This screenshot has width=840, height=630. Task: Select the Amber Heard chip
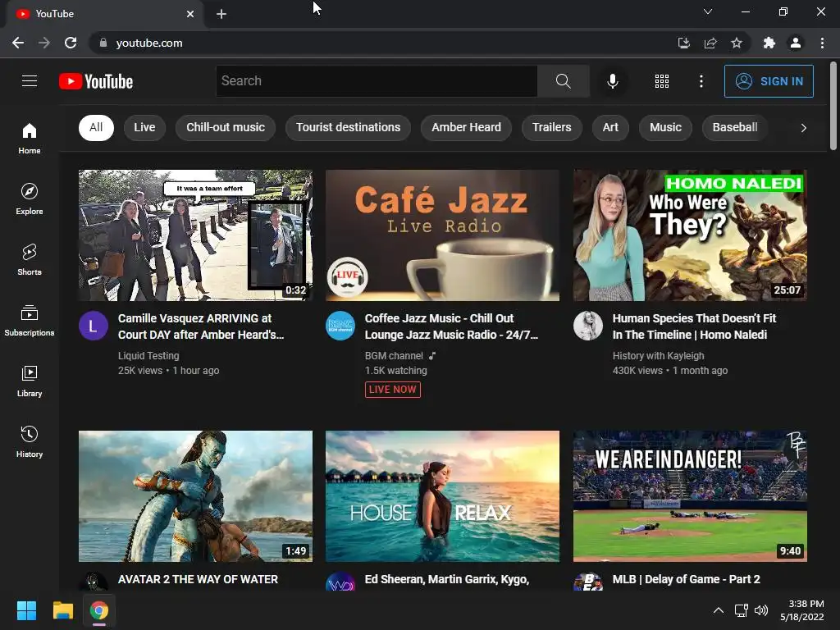pyautogui.click(x=466, y=127)
